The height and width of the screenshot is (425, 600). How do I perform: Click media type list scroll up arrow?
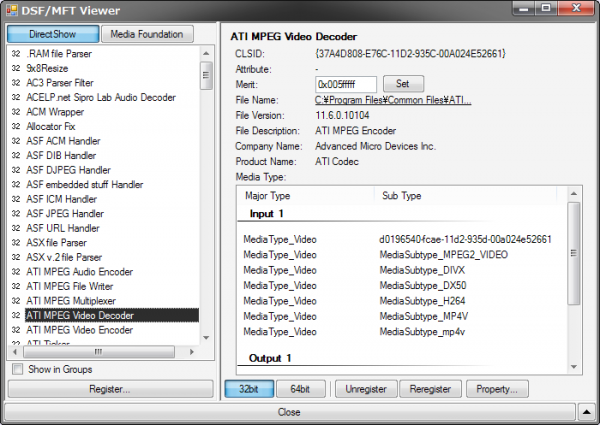click(x=574, y=194)
